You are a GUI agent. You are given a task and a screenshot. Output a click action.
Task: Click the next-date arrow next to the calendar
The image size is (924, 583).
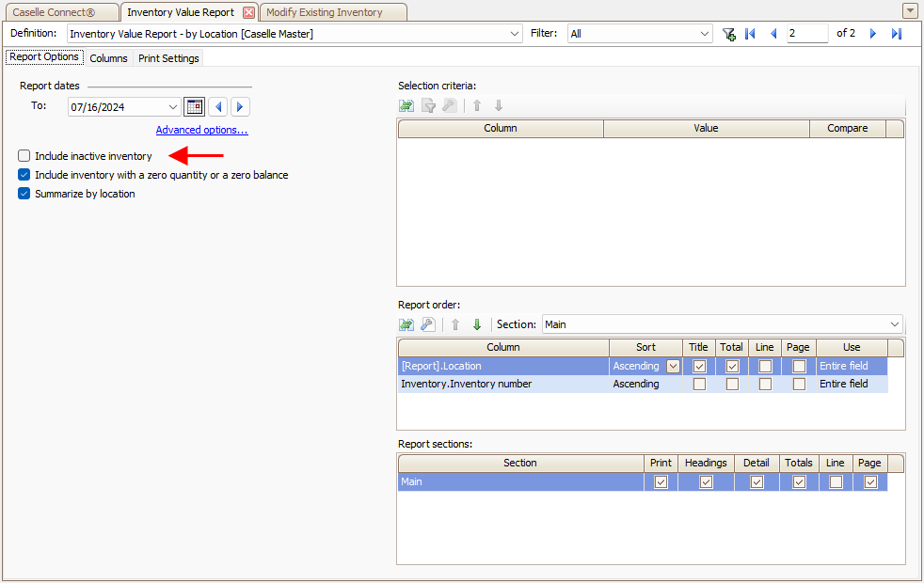(240, 106)
